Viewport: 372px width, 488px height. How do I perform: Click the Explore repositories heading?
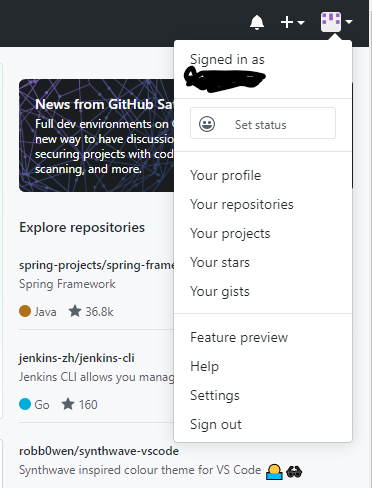tap(82, 227)
